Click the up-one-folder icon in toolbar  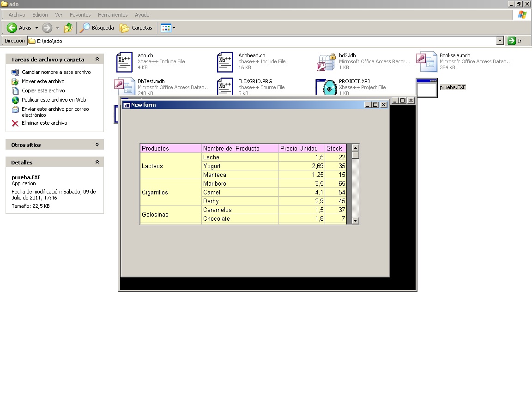click(x=68, y=28)
